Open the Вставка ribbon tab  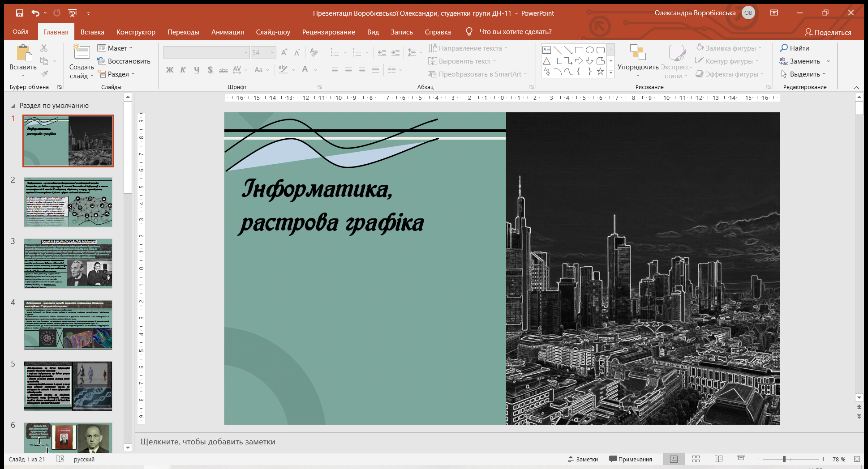92,32
